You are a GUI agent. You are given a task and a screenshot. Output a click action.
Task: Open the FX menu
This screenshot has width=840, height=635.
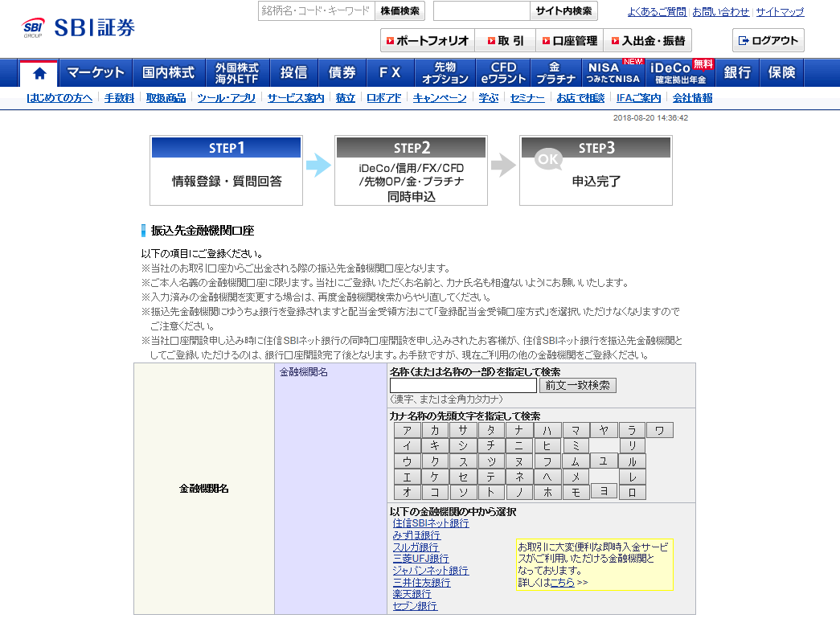pyautogui.click(x=390, y=73)
